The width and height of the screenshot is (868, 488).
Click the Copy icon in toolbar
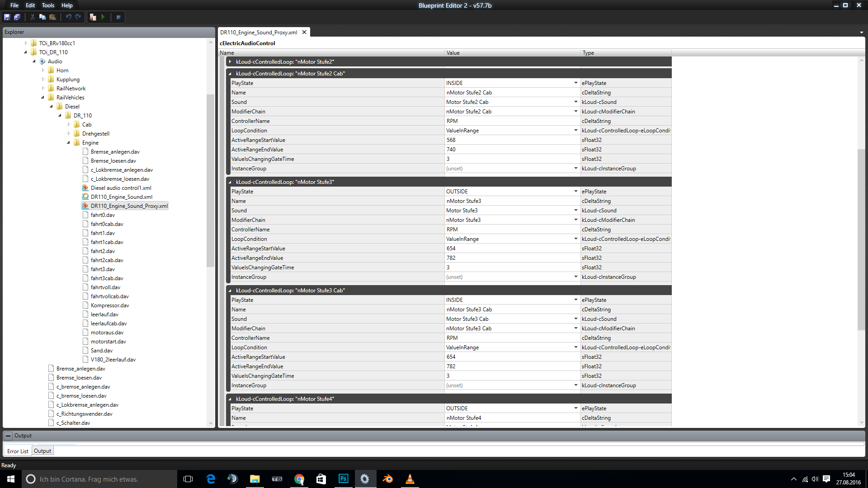pyautogui.click(x=42, y=17)
